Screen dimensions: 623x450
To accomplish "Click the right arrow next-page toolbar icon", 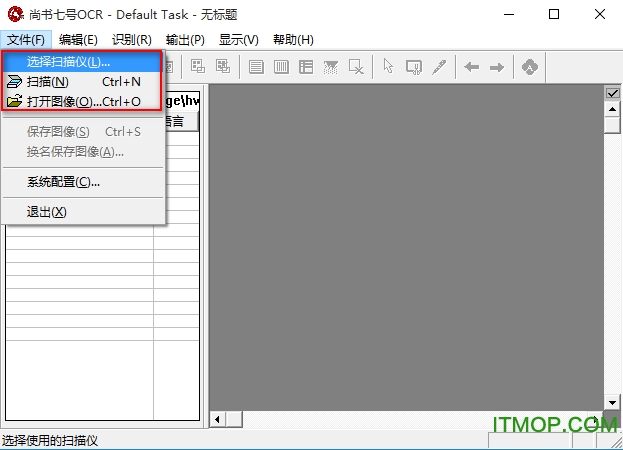I will click(497, 67).
